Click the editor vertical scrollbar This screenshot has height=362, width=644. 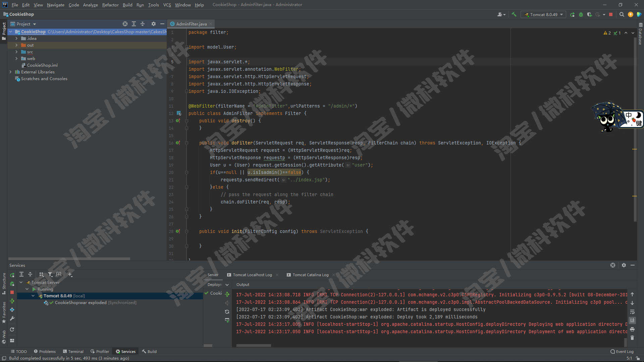(x=635, y=129)
